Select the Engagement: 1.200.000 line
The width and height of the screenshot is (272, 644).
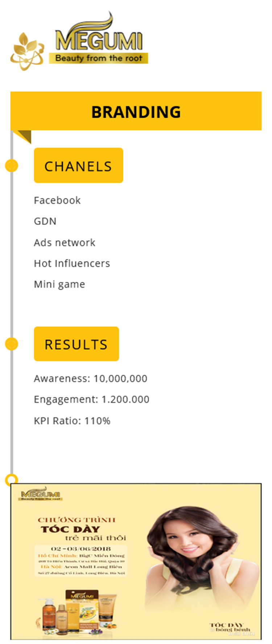(91, 400)
